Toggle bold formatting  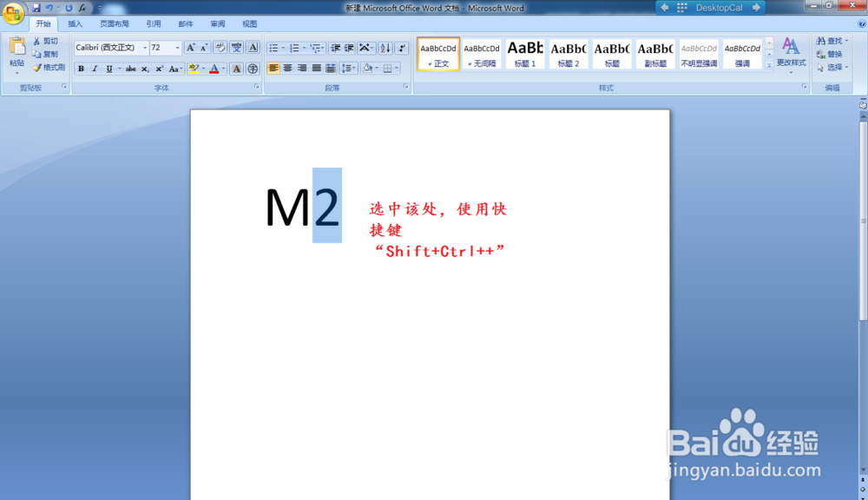(x=81, y=68)
